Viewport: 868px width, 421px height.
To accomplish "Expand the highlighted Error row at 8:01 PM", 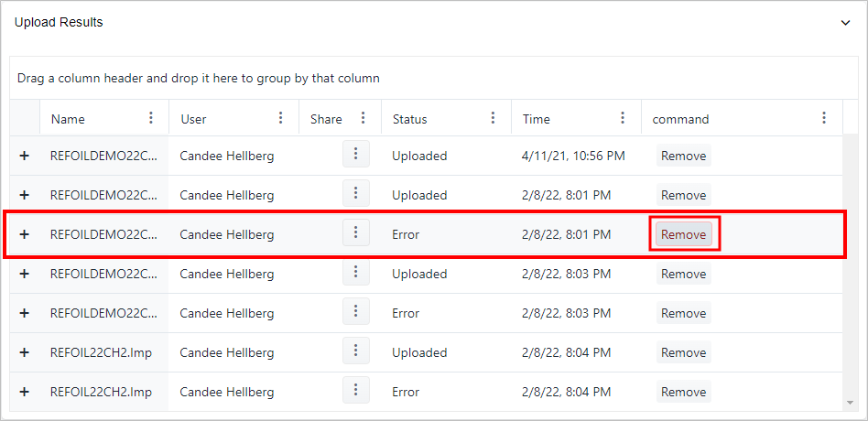I will point(25,234).
